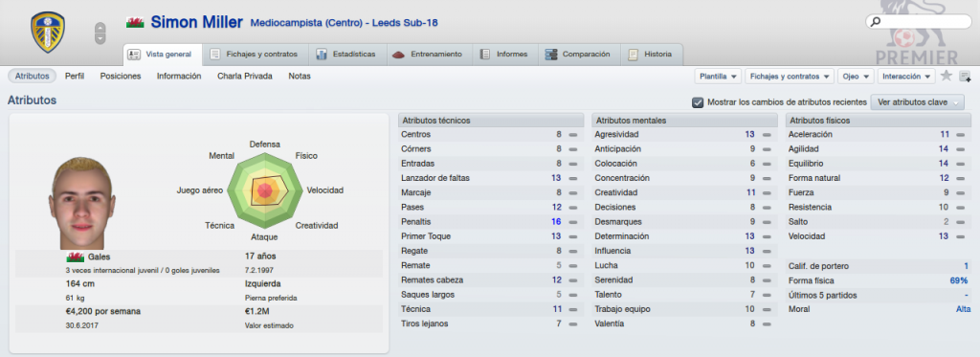The width and height of the screenshot is (980, 357).
Task: Click the Entrenamiento tab ball icon
Action: click(399, 55)
